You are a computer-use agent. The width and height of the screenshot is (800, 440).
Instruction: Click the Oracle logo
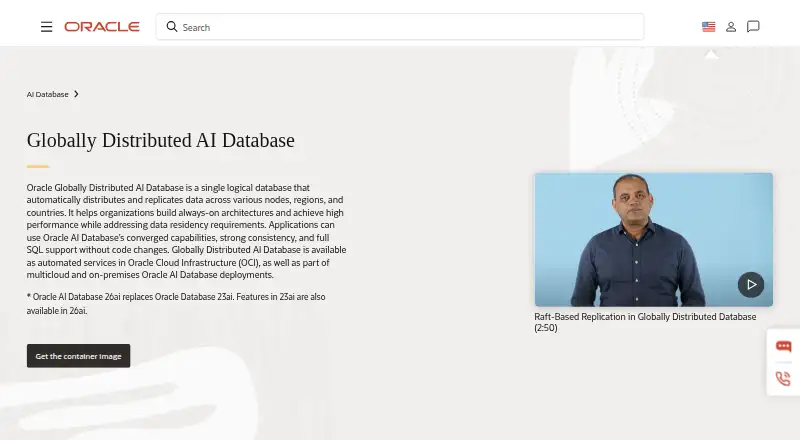[102, 27]
